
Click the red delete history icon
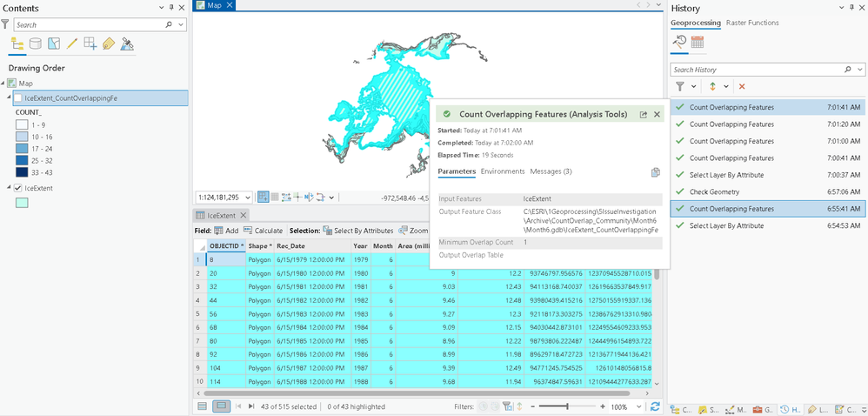point(742,86)
